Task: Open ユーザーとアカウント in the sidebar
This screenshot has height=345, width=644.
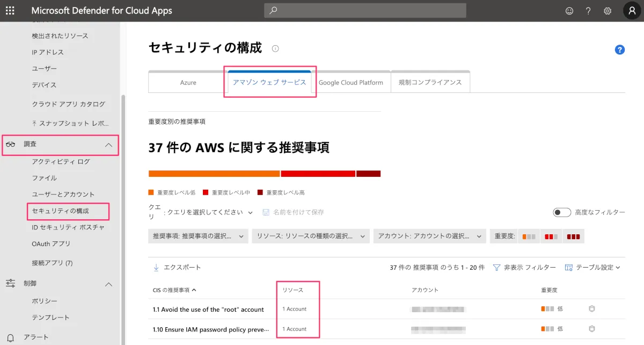Action: (x=63, y=194)
